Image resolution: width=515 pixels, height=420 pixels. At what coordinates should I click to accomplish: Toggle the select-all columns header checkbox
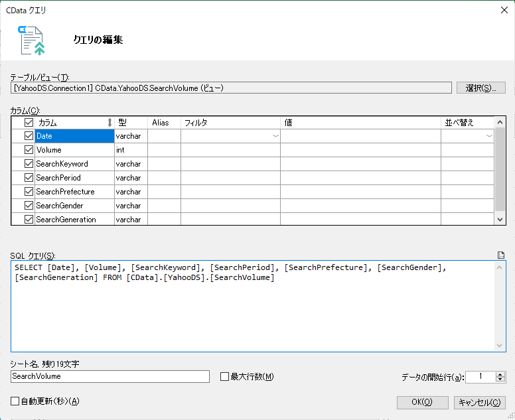[29, 123]
